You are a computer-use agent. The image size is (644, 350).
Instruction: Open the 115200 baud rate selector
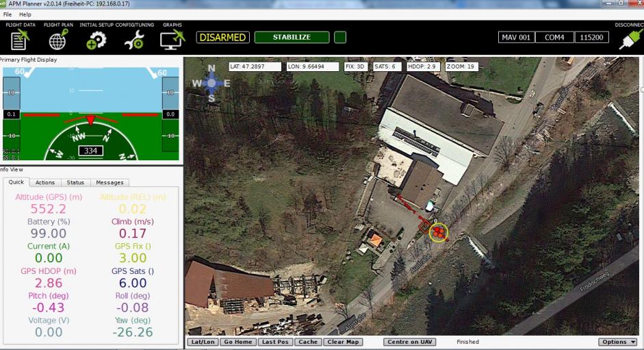pos(591,38)
